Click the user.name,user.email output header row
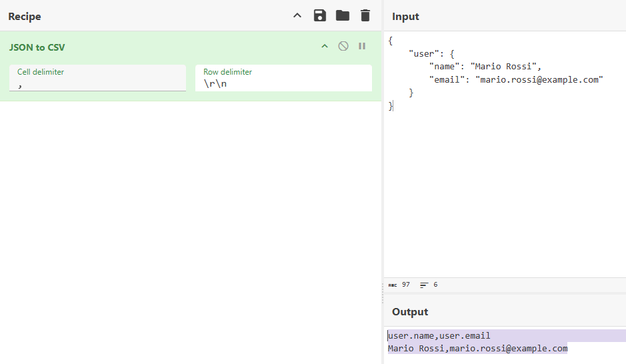Image resolution: width=626 pixels, height=364 pixels. click(x=439, y=335)
